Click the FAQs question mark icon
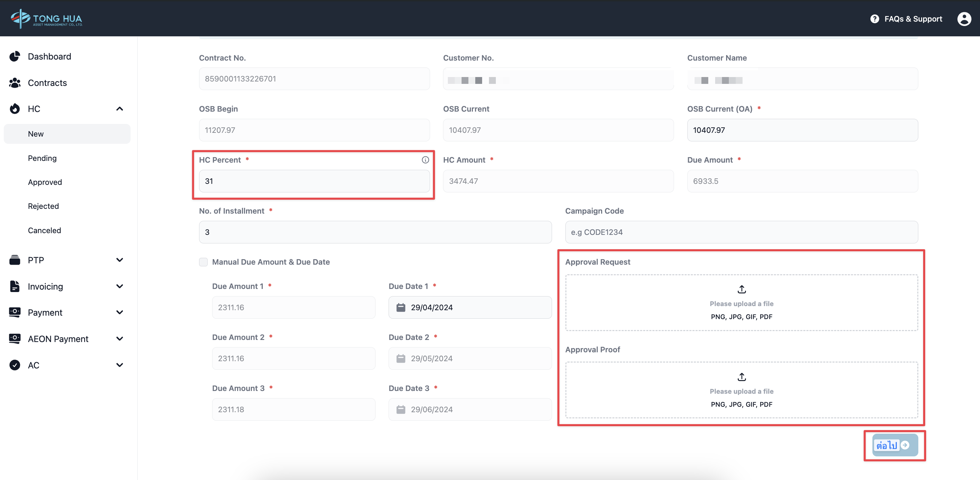Image resolution: width=980 pixels, height=480 pixels. click(874, 18)
